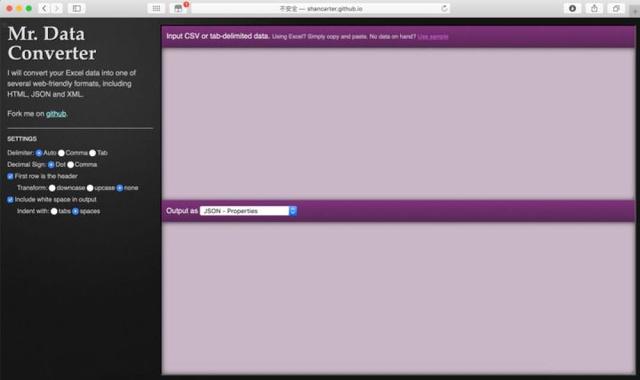The image size is (640, 380).
Task: Go forward with Safari's forward arrow
Action: point(57,8)
